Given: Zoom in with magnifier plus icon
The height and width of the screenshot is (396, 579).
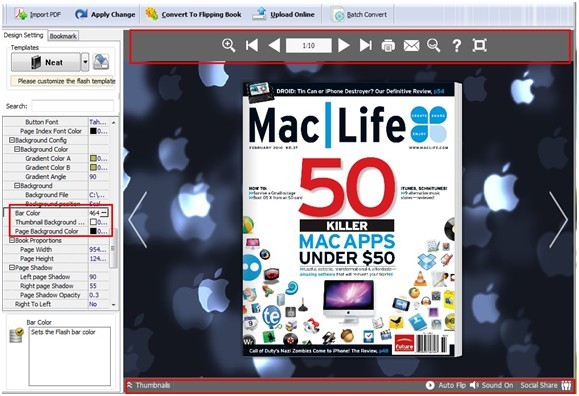Looking at the screenshot, I should 229,45.
